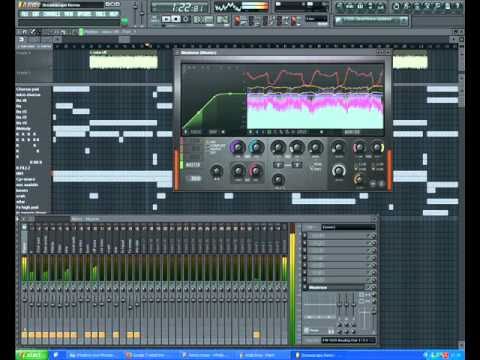The height and width of the screenshot is (360, 480).
Task: Open the first empty effect slot in mixer
Action: [x=337, y=236]
